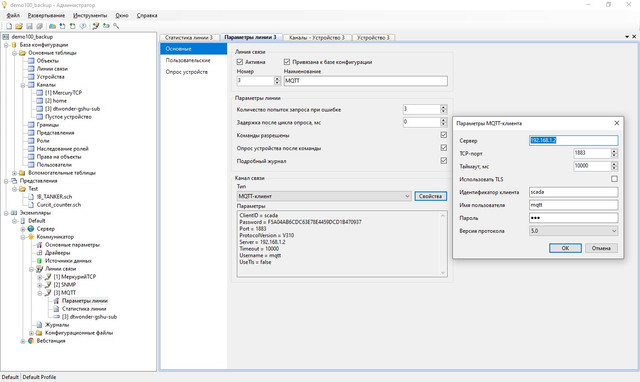Click the IB_TANKER.sch file icon
640x382 pixels.
tap(31, 197)
